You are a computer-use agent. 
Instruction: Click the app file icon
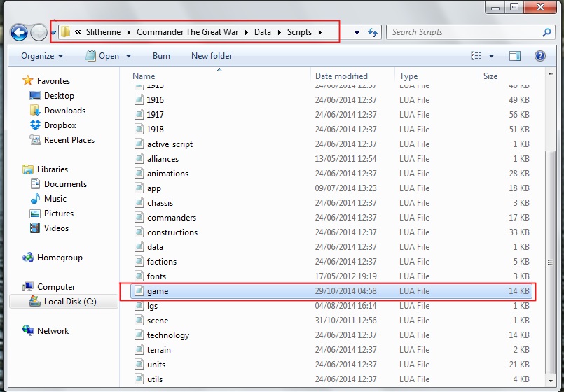pyautogui.click(x=139, y=188)
